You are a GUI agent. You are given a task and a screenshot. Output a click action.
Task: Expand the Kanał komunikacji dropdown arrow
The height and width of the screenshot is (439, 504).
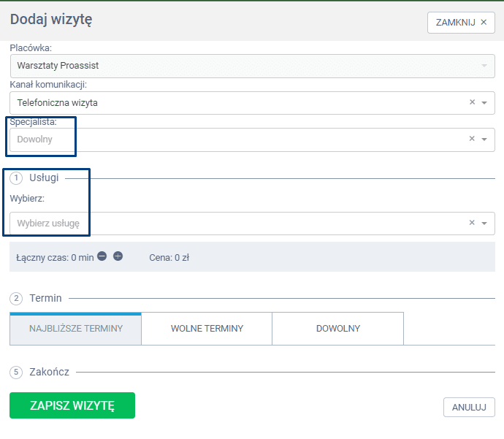click(x=484, y=103)
